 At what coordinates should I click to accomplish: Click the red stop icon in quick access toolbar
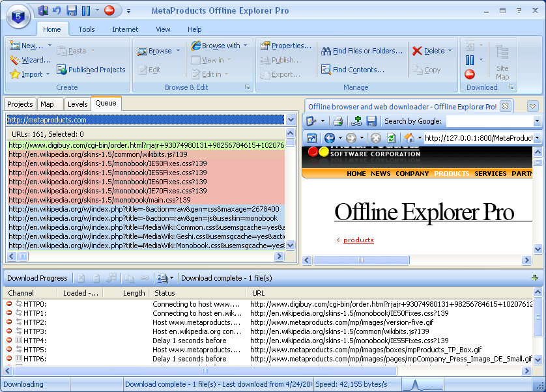click(x=109, y=10)
